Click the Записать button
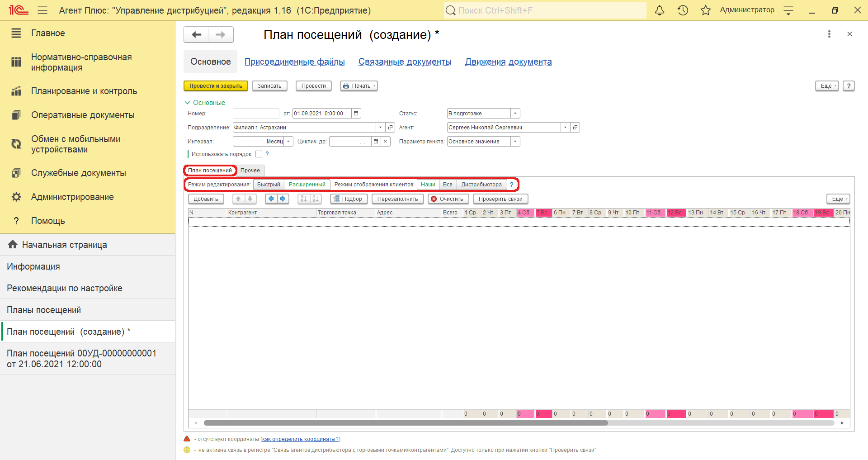868x460 pixels. coord(269,86)
